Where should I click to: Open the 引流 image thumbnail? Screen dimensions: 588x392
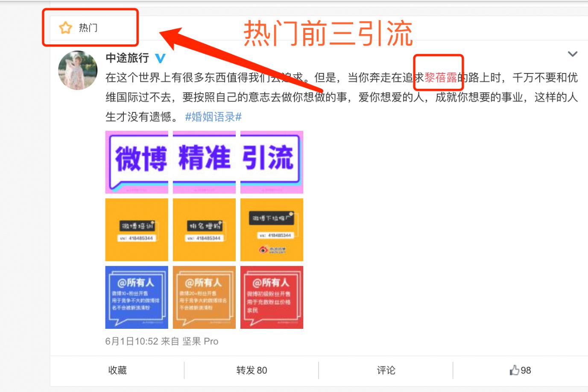272,162
